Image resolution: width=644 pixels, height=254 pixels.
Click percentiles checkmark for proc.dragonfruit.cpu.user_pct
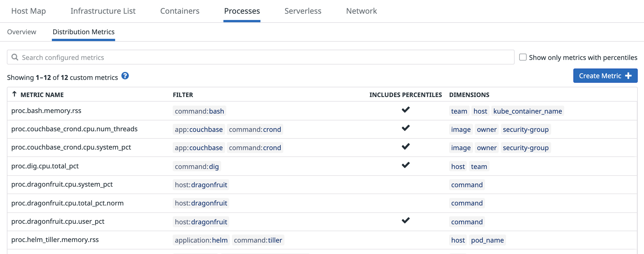[405, 221]
